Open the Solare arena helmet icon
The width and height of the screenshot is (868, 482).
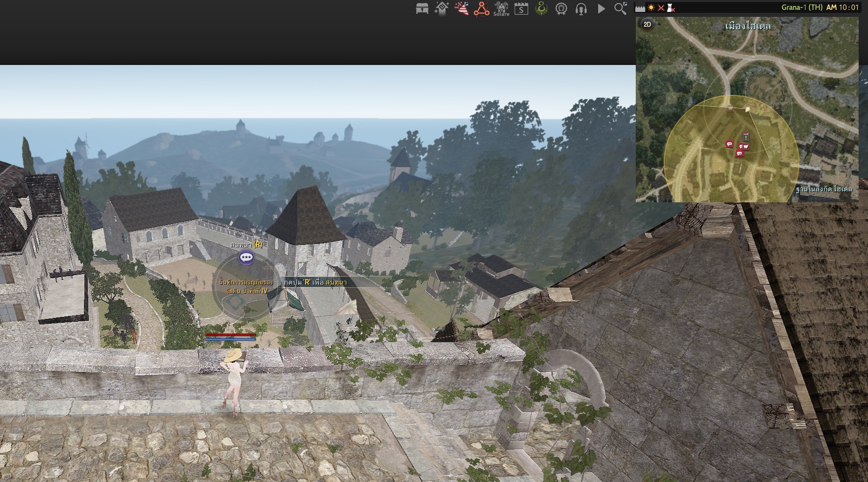point(501,8)
